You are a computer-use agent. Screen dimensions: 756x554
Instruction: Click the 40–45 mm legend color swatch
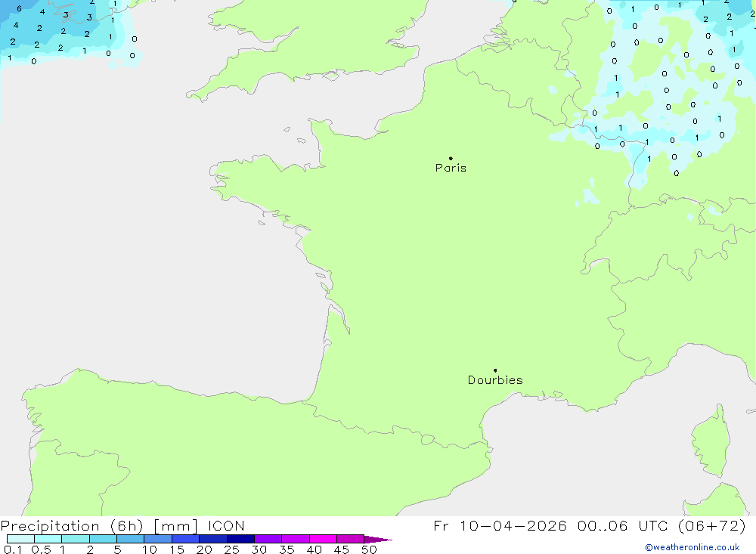tap(323, 539)
